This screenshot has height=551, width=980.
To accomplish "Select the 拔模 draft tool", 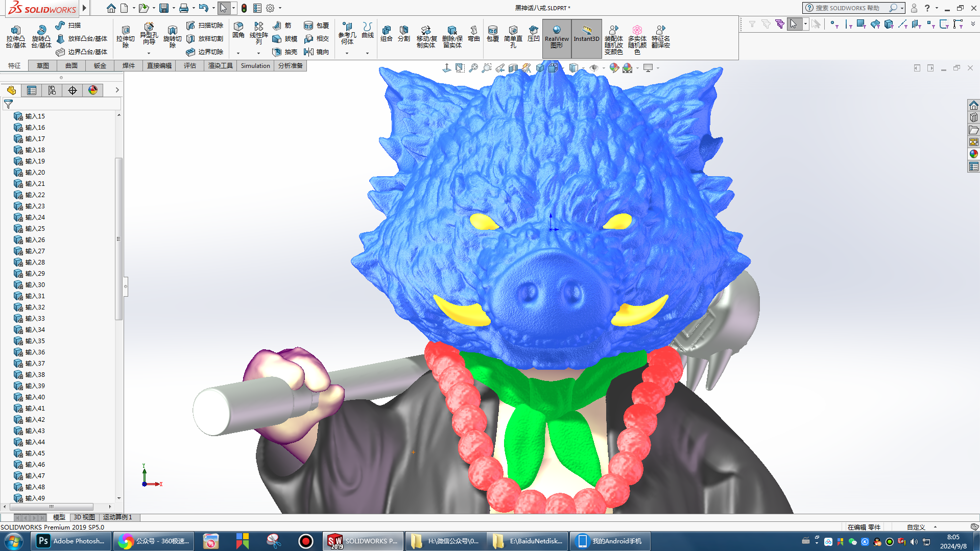I will pos(285,38).
